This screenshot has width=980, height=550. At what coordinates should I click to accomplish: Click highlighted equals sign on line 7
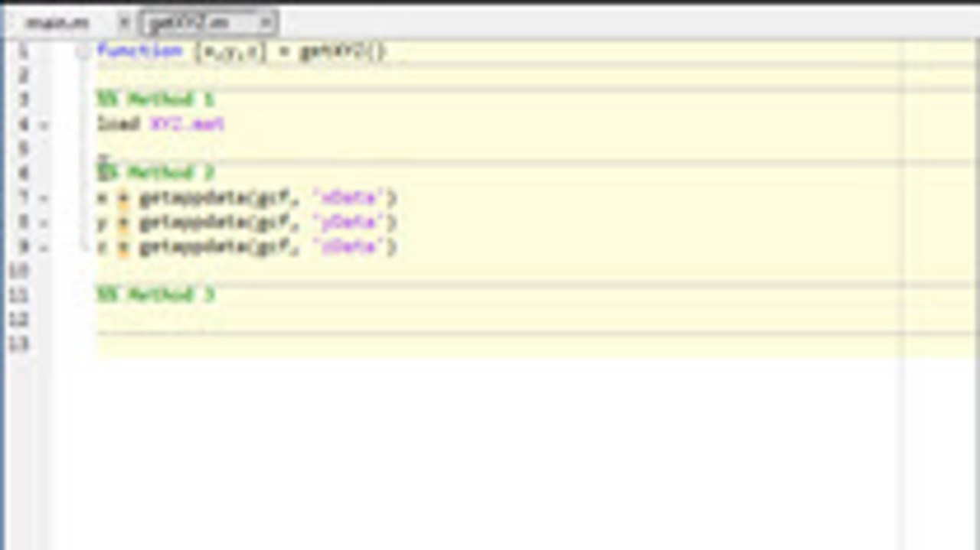coord(123,198)
